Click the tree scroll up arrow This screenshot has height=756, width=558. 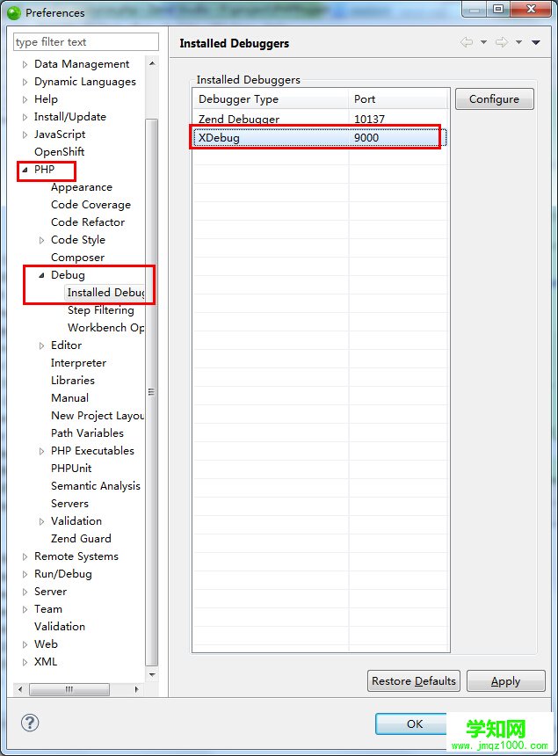pos(152,63)
